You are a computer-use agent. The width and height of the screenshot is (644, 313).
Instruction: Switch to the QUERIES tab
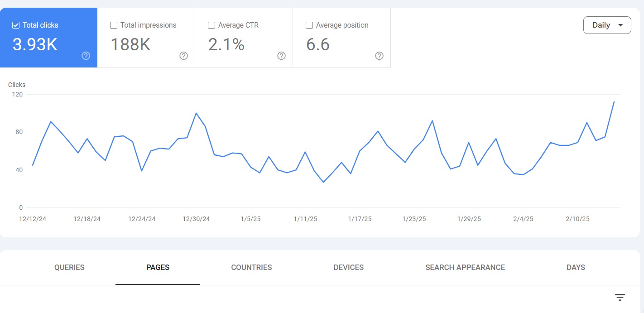coord(69,267)
